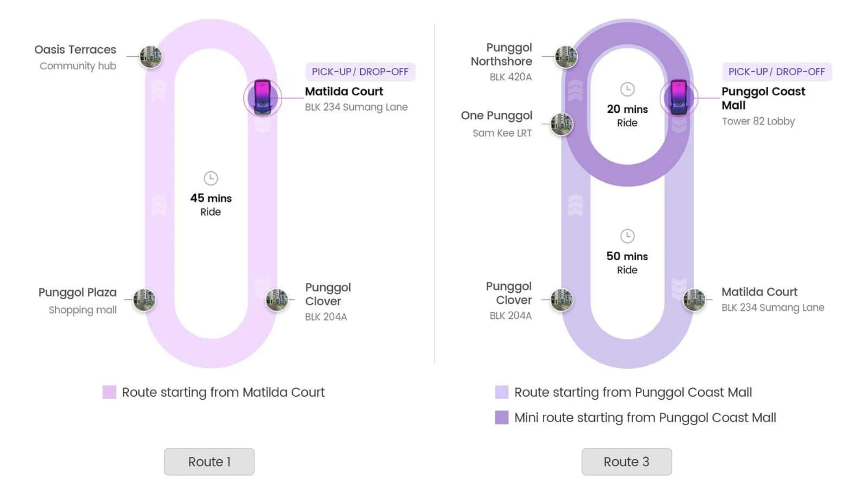868x488 pixels.
Task: Click the vehicle icon at Punggol Coast Mall
Action: [679, 97]
